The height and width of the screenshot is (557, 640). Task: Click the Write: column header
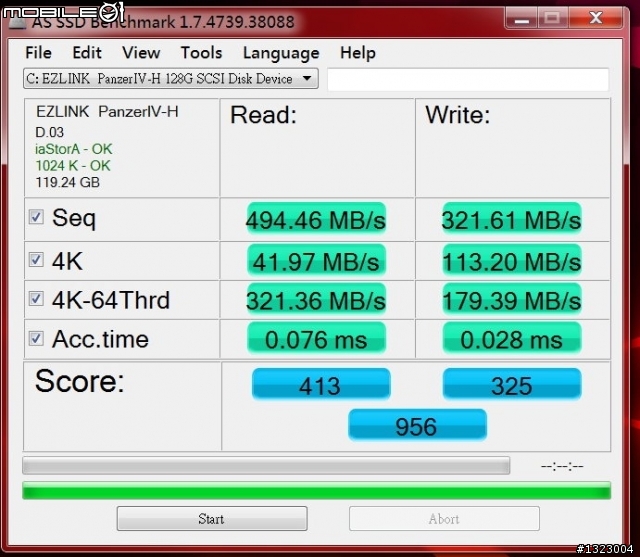458,115
